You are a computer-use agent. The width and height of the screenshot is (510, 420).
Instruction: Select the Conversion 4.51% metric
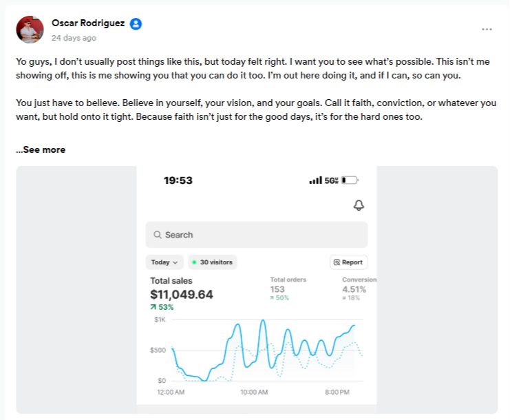click(x=357, y=289)
